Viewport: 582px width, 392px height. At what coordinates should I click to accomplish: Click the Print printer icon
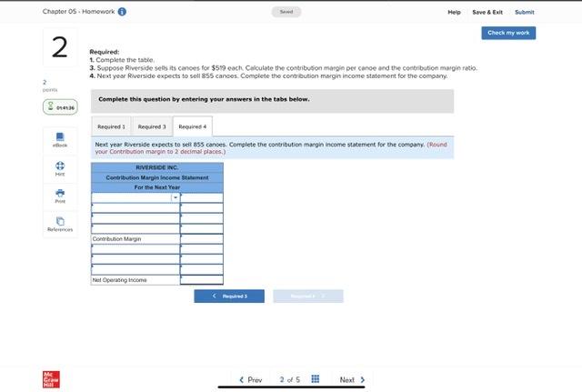point(60,193)
